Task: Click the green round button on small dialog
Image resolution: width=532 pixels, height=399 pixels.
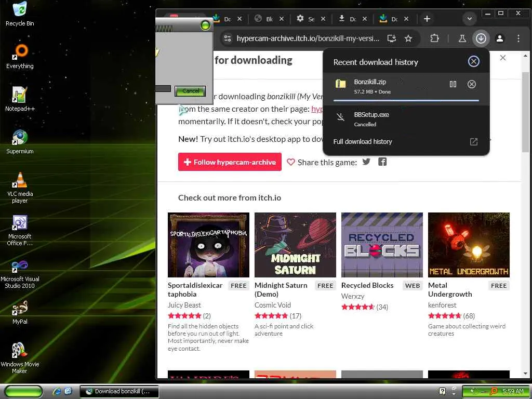Action: click(x=205, y=25)
